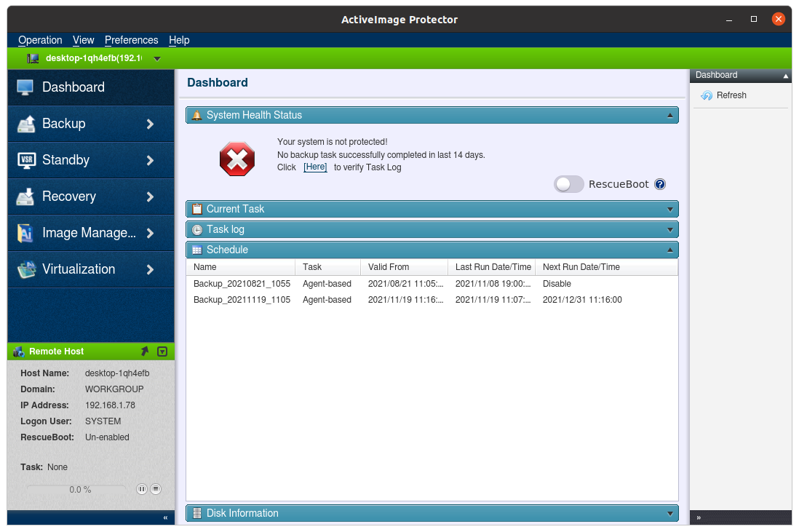
Task: Click the Standby VSR icon
Action: click(x=25, y=160)
